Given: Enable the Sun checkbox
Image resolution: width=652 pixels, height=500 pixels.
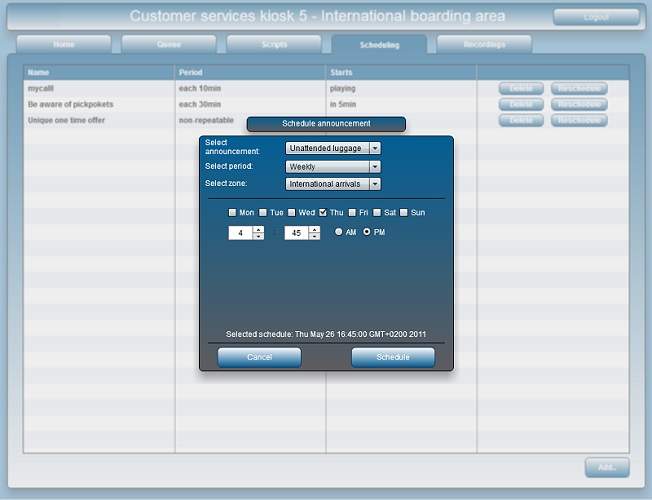Looking at the screenshot, I should point(405,212).
